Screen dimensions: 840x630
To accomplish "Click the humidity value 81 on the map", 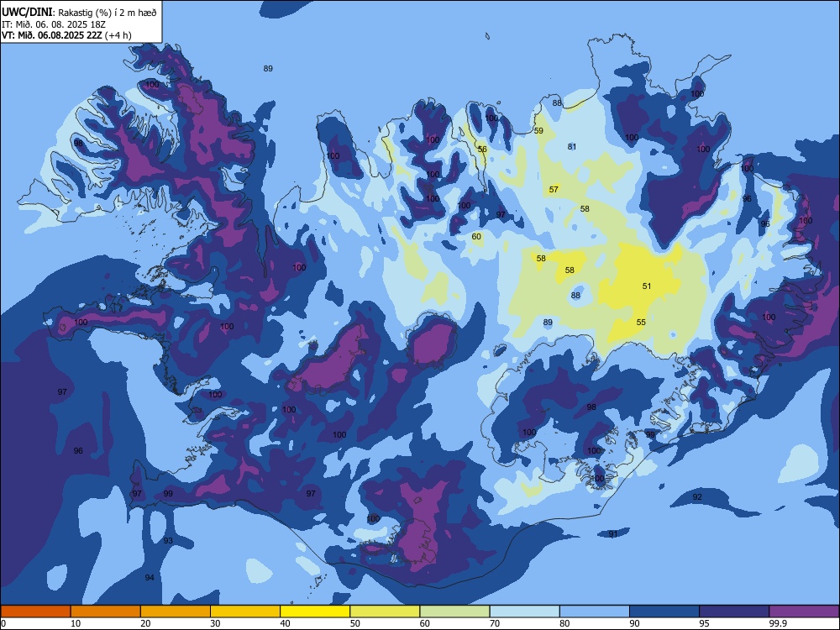I will [571, 147].
